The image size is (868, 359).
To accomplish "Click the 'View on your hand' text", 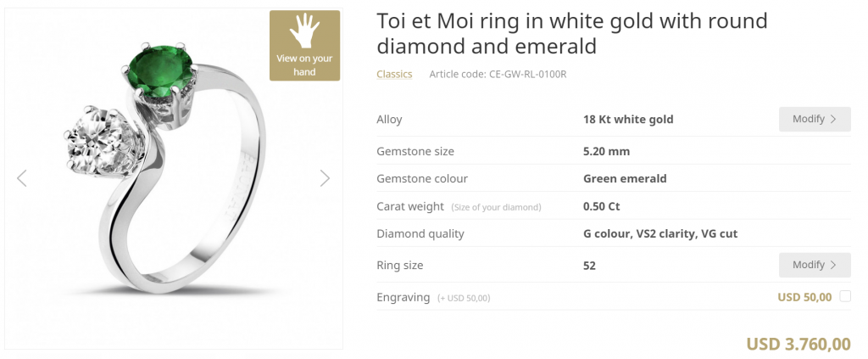I will (x=304, y=65).
